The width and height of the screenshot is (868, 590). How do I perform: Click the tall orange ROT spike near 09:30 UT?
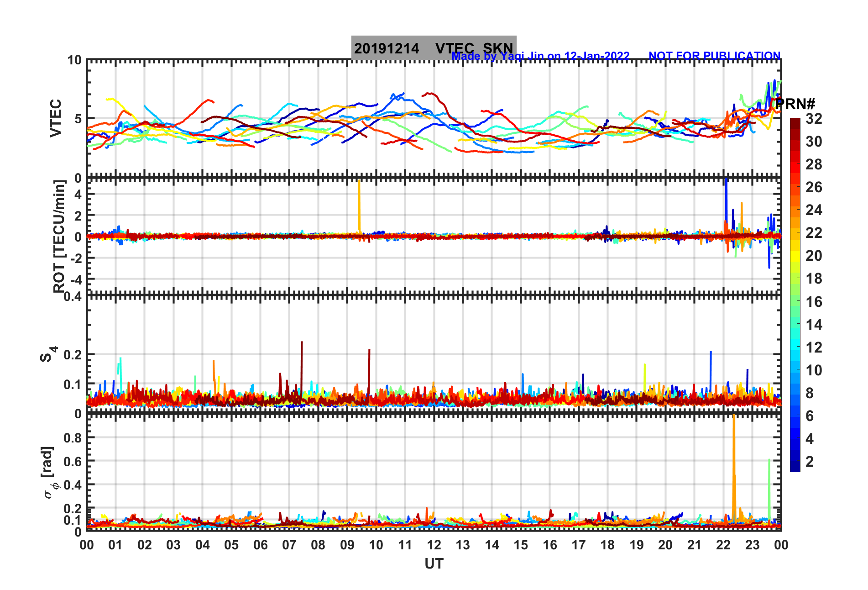[x=359, y=207]
